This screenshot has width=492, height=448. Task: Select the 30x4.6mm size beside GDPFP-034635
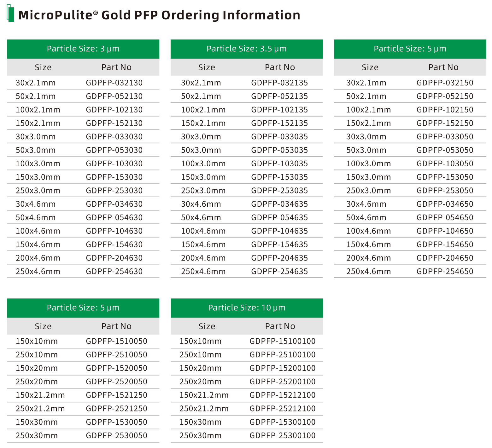click(x=201, y=204)
